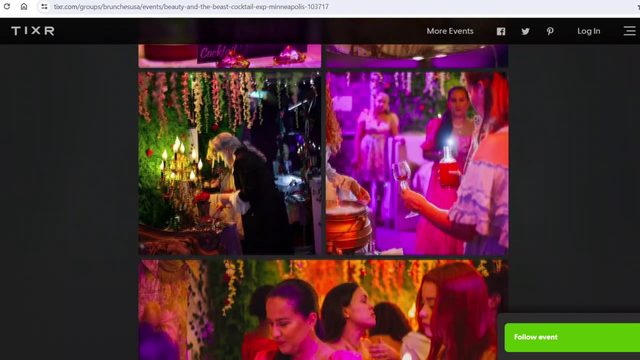Reload the page with the browser refresh icon
Viewport: 640px width, 360px height.
point(7,7)
